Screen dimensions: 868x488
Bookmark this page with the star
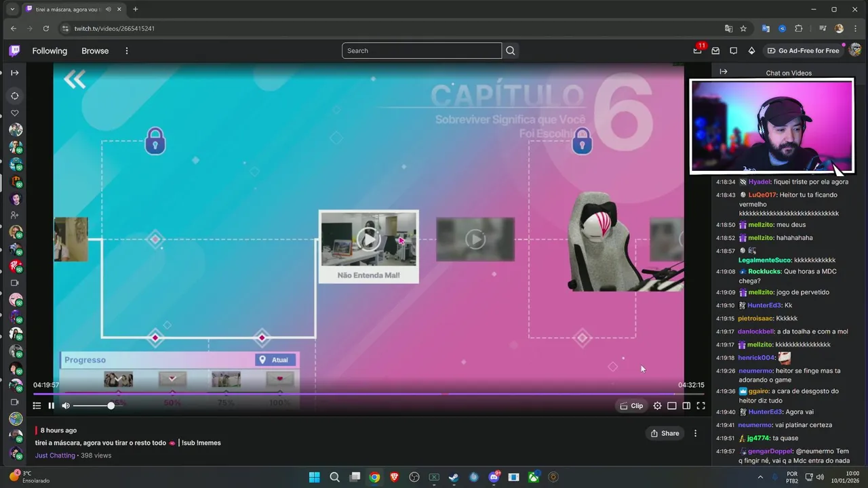743,28
